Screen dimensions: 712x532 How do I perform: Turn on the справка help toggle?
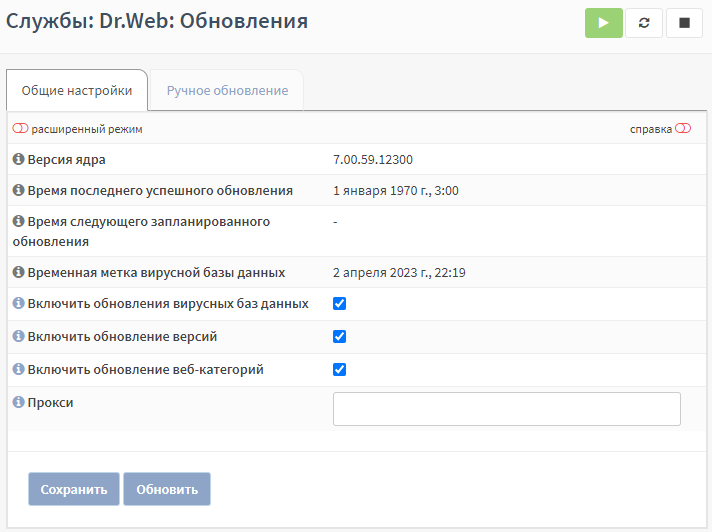683,128
